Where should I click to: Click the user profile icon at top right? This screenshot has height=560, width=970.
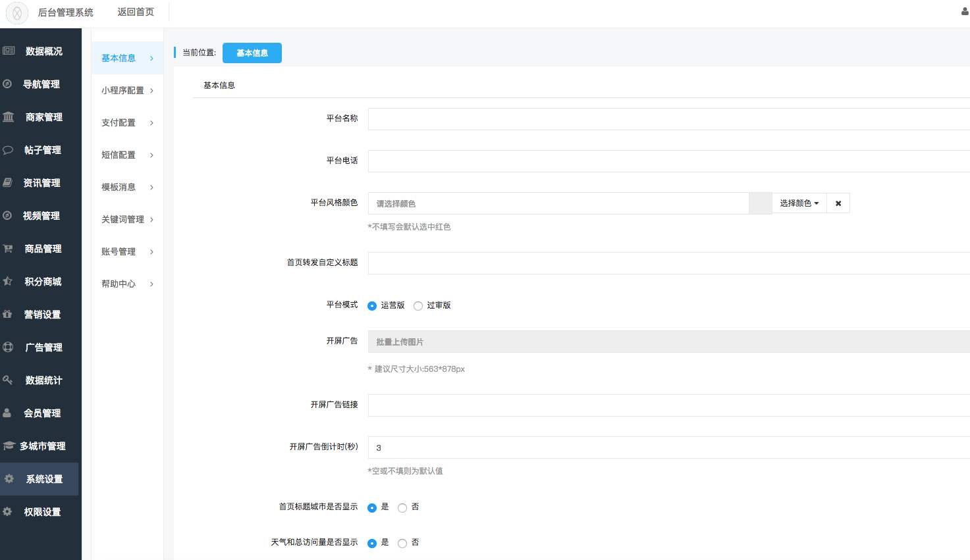tap(965, 12)
